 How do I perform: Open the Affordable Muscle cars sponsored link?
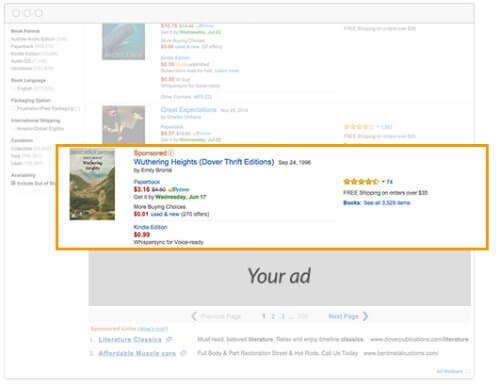pos(137,353)
